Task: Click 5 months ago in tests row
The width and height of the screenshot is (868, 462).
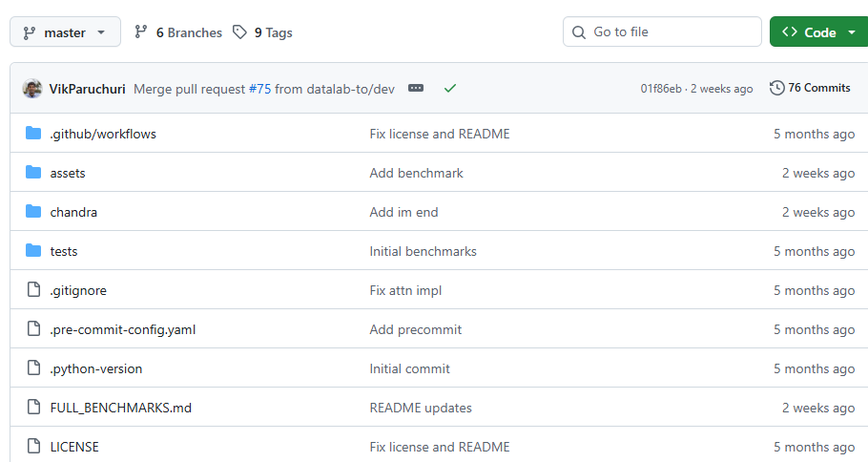Action: (x=815, y=251)
